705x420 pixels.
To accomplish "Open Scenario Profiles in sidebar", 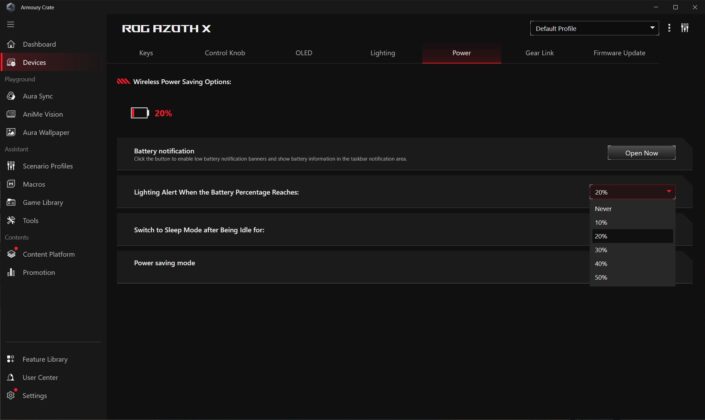I will [48, 166].
